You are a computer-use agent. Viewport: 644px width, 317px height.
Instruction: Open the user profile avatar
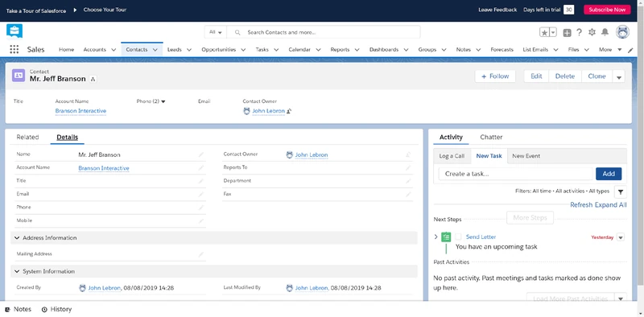623,32
